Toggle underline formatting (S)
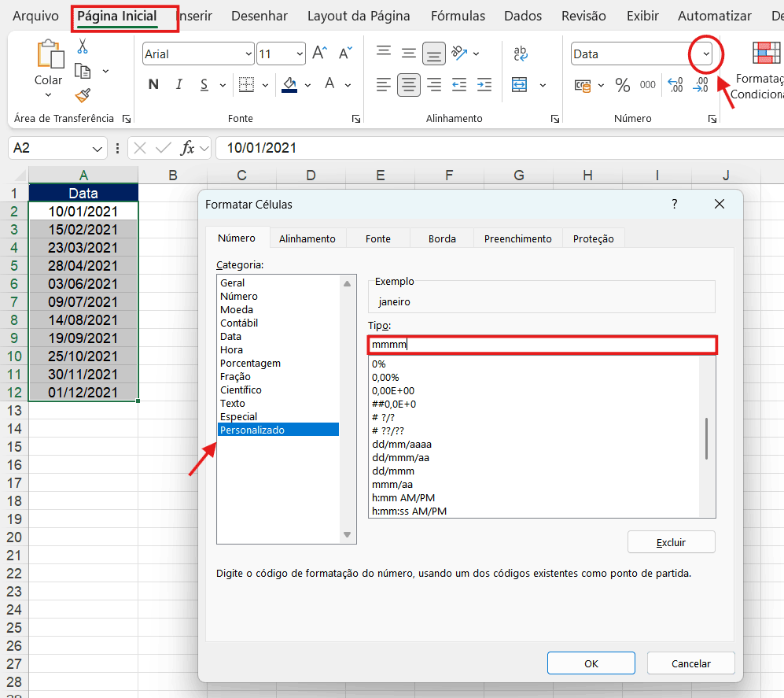 [x=204, y=84]
